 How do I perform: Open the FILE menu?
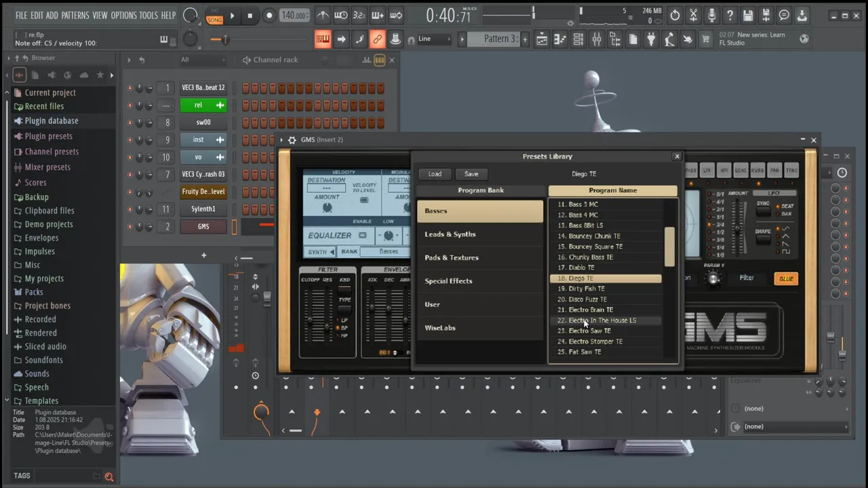point(22,15)
